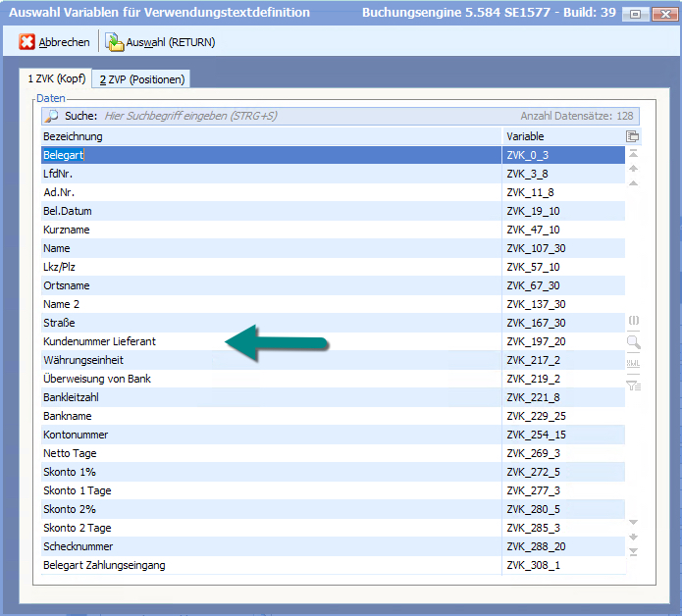The height and width of the screenshot is (616, 682).
Task: Click the red Abbrechen cancel icon
Action: [27, 42]
